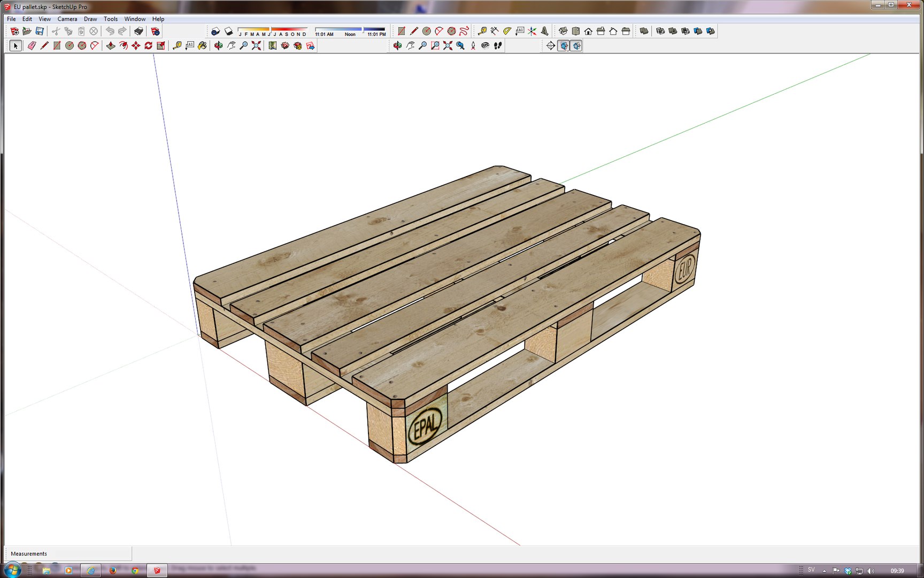Open the 3D Text tool

544,31
